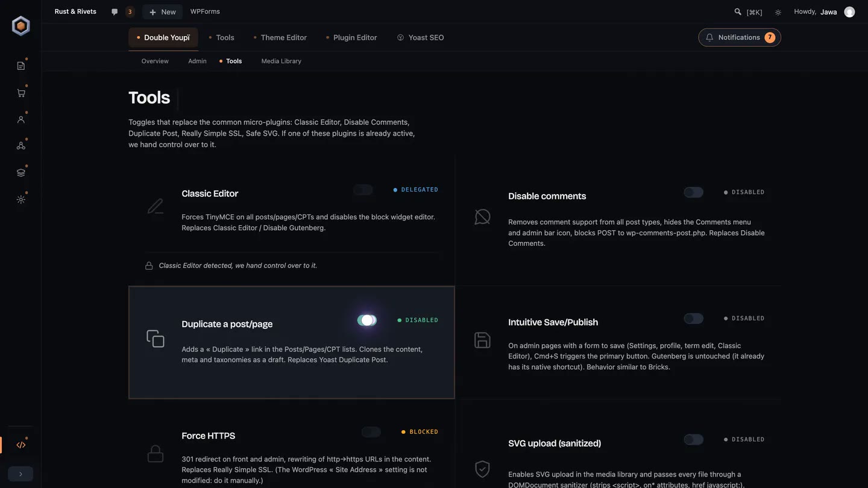Expand the sidebar with the chevron button
868x488 pixels.
[20, 474]
